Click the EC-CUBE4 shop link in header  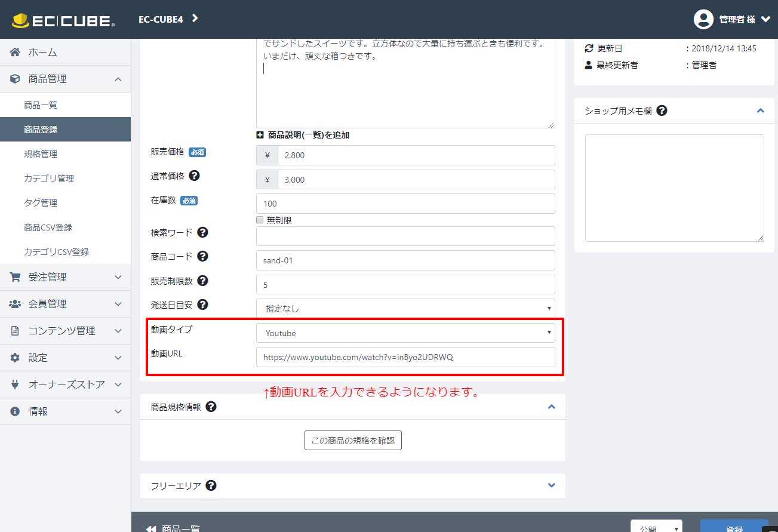point(160,19)
